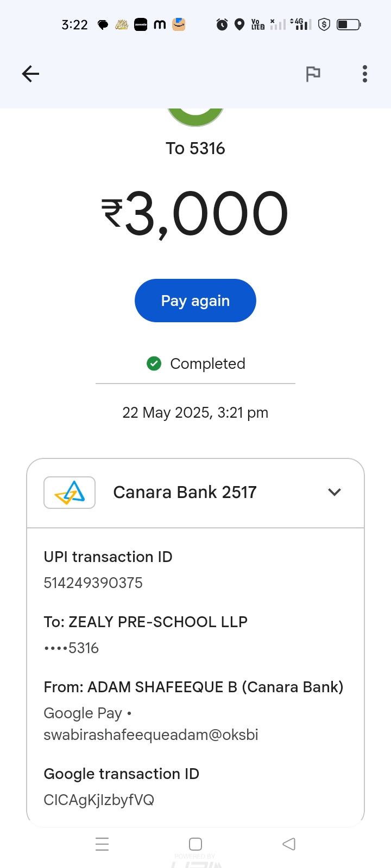This screenshot has height=868, width=391.
Task: Tap the green Completed checkmark icon
Action: coord(154,363)
